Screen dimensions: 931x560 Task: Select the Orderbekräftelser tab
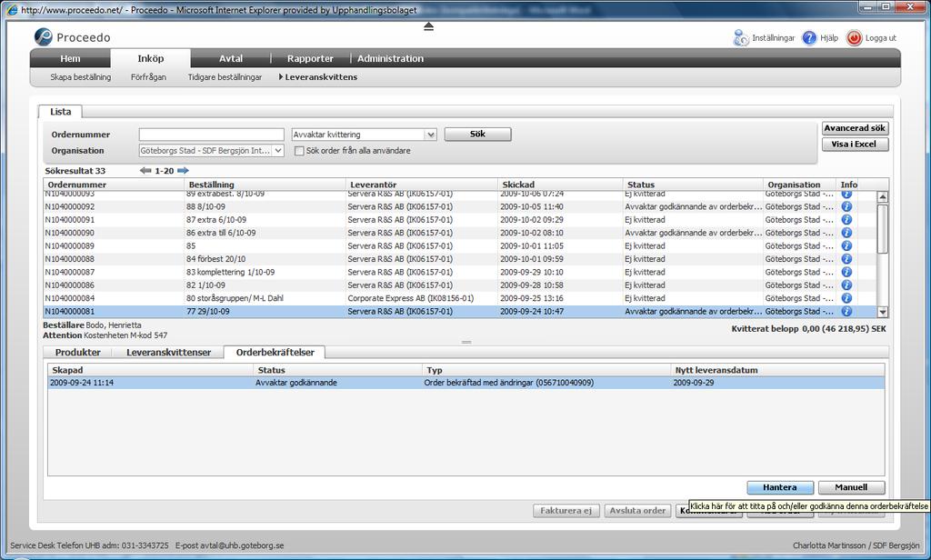coord(275,352)
